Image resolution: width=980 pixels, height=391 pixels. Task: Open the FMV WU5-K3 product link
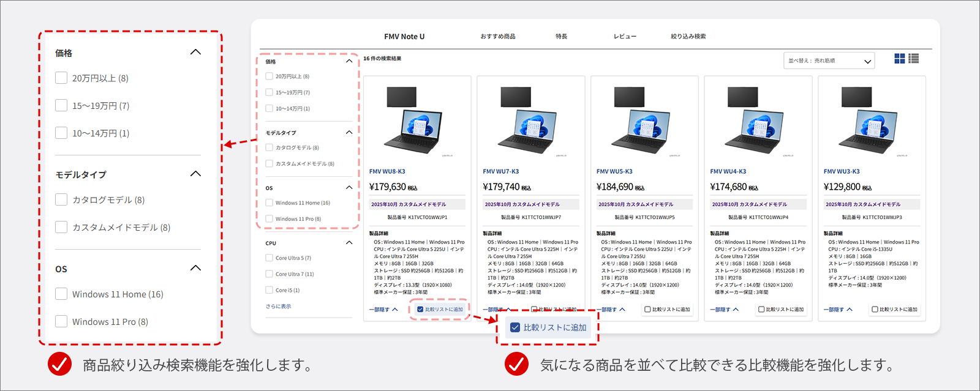pyautogui.click(x=614, y=171)
